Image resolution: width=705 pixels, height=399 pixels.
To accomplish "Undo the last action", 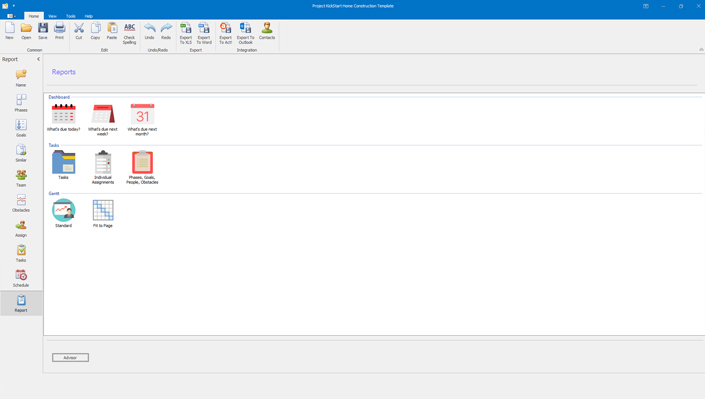I will [149, 31].
